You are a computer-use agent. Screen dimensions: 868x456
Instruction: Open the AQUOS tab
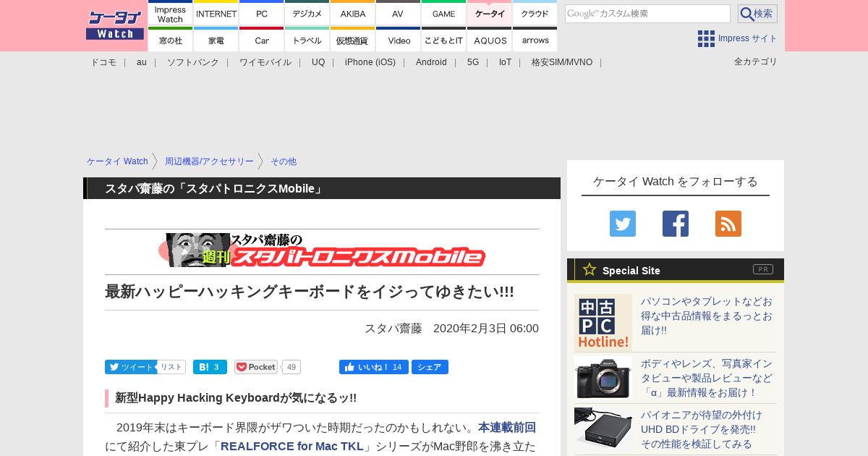(489, 39)
